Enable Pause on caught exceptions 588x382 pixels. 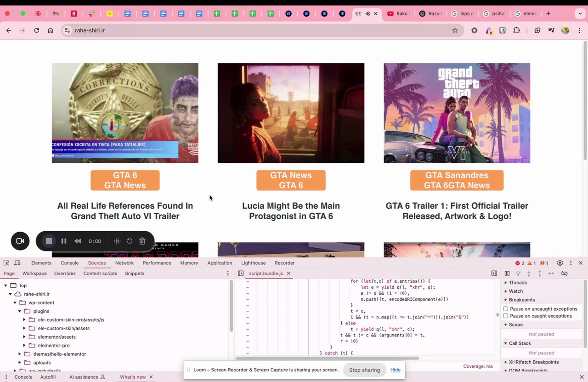(506, 316)
